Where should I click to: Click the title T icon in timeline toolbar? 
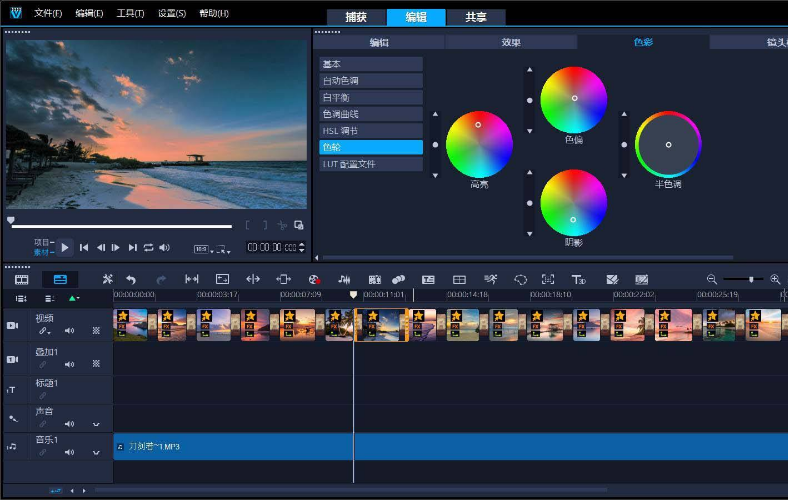click(x=577, y=279)
